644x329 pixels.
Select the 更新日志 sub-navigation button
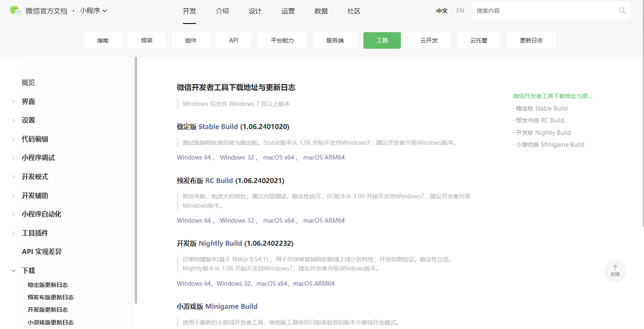pyautogui.click(x=531, y=40)
